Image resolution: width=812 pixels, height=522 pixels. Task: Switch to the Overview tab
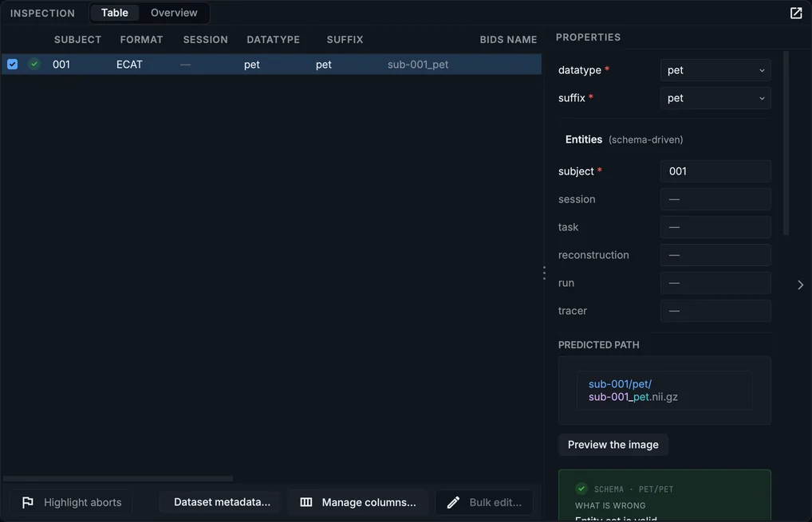pyautogui.click(x=174, y=13)
